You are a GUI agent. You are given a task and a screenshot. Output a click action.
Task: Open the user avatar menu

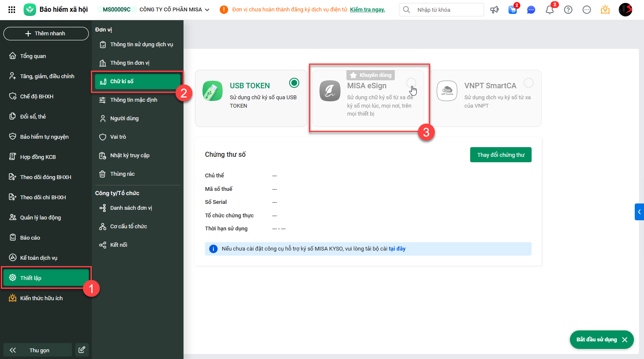625,10
